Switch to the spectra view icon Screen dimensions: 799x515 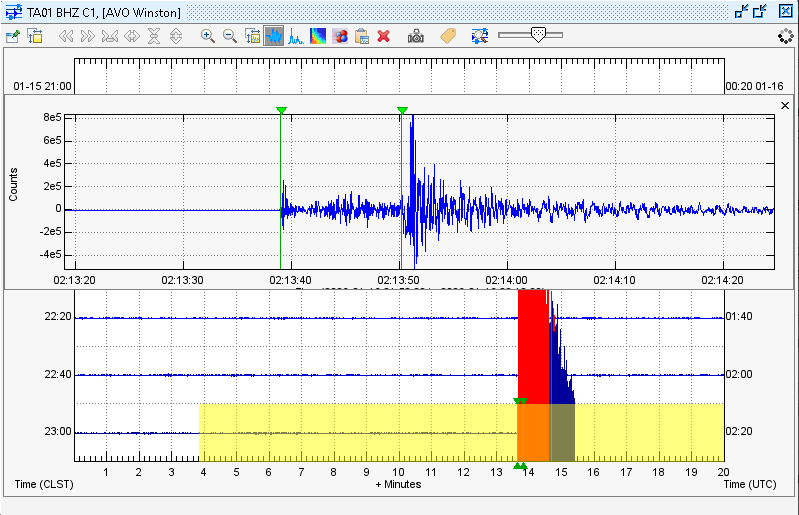(296, 36)
